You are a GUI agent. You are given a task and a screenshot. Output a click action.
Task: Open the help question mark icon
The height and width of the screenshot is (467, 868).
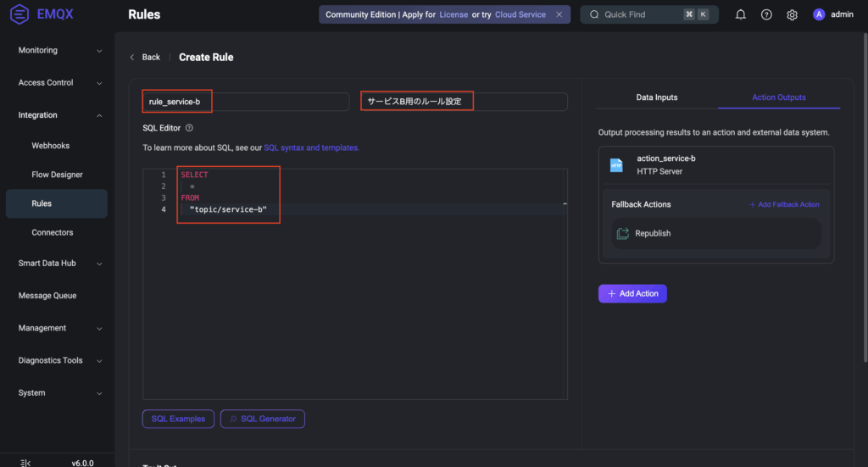pos(766,14)
